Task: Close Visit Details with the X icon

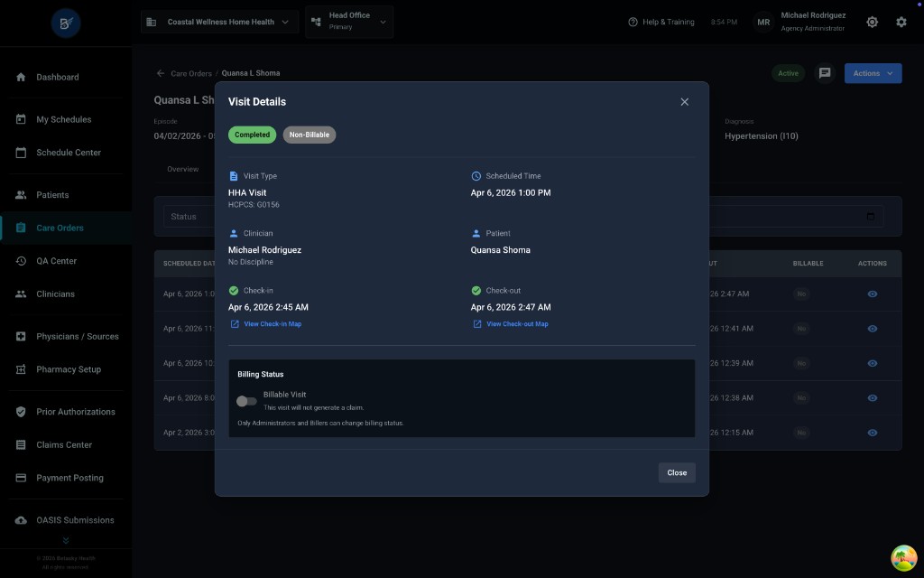Action: (684, 102)
